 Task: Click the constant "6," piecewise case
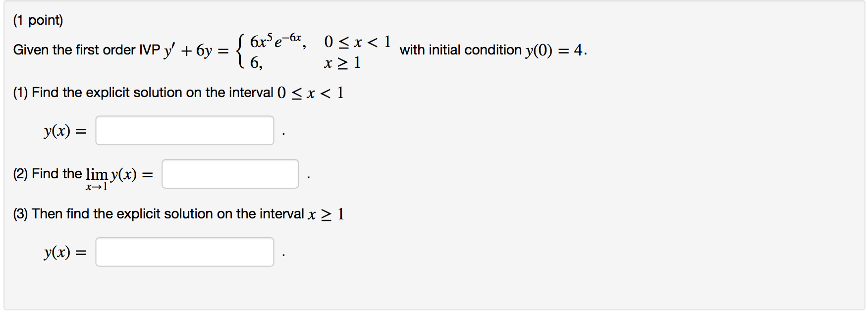[x=256, y=63]
